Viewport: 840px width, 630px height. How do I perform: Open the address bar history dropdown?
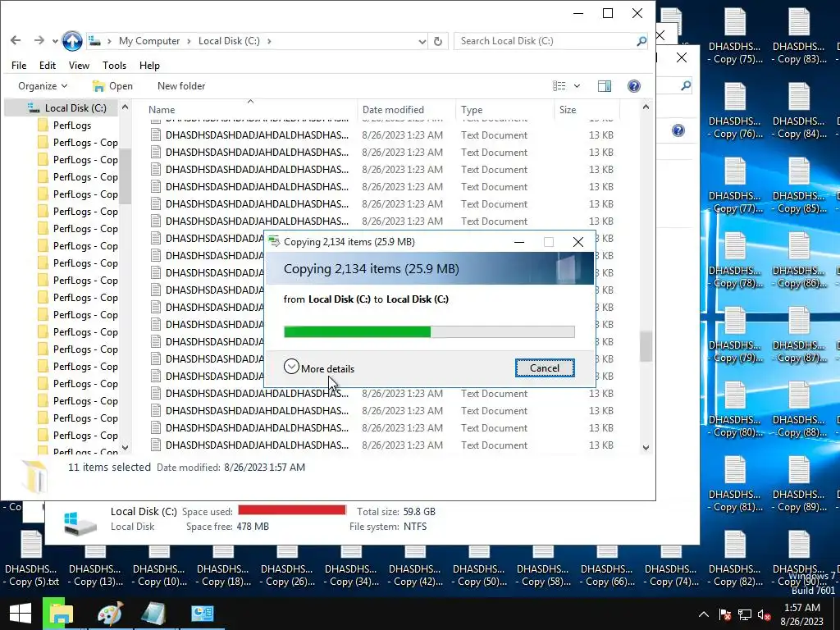(x=422, y=41)
